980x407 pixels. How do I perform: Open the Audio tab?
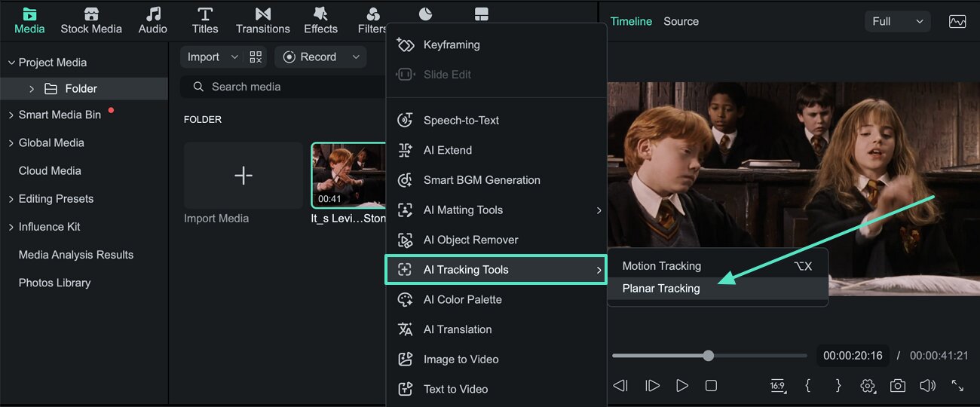[153, 21]
